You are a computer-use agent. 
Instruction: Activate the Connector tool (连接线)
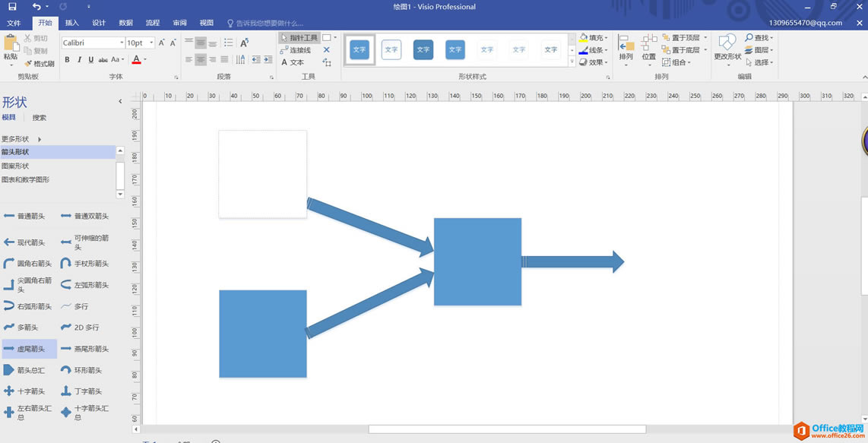[x=296, y=50]
